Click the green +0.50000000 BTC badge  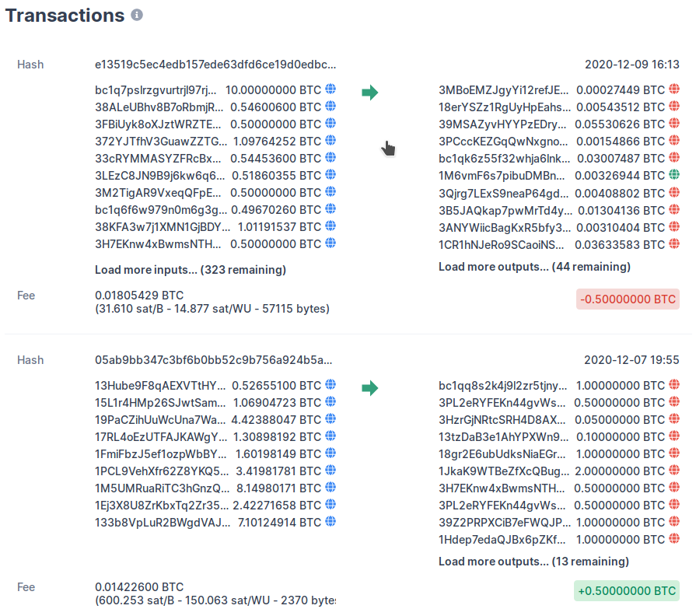tap(627, 590)
